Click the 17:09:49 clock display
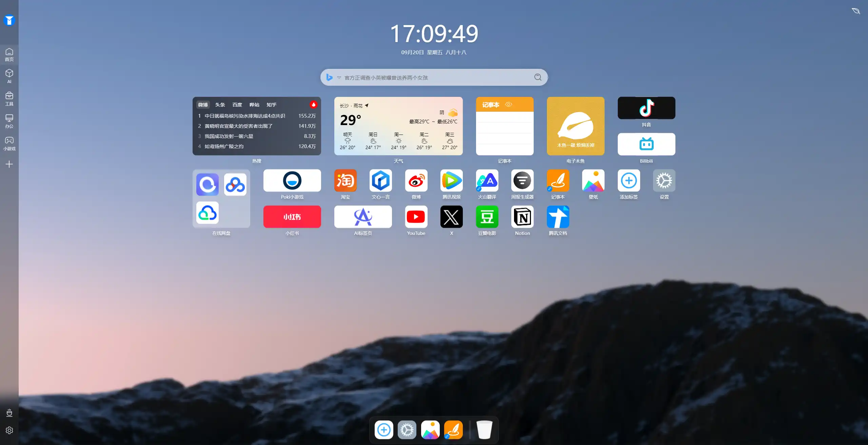Image resolution: width=868 pixels, height=445 pixels. (434, 34)
